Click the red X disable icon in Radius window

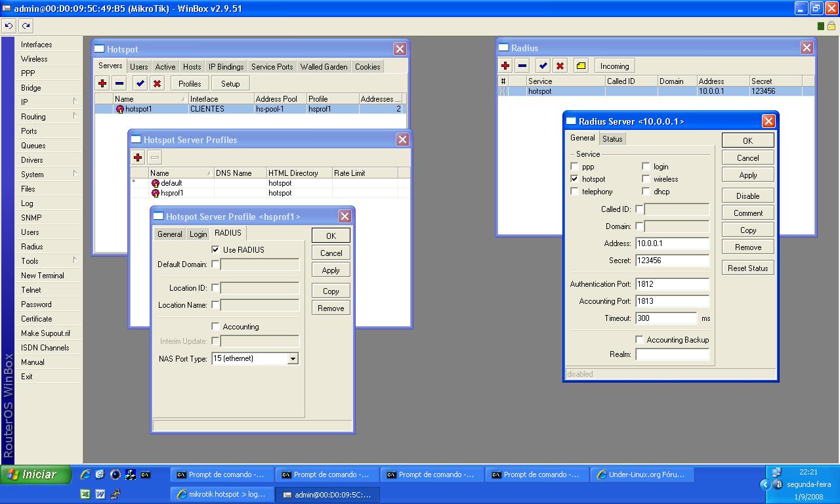tap(560, 66)
